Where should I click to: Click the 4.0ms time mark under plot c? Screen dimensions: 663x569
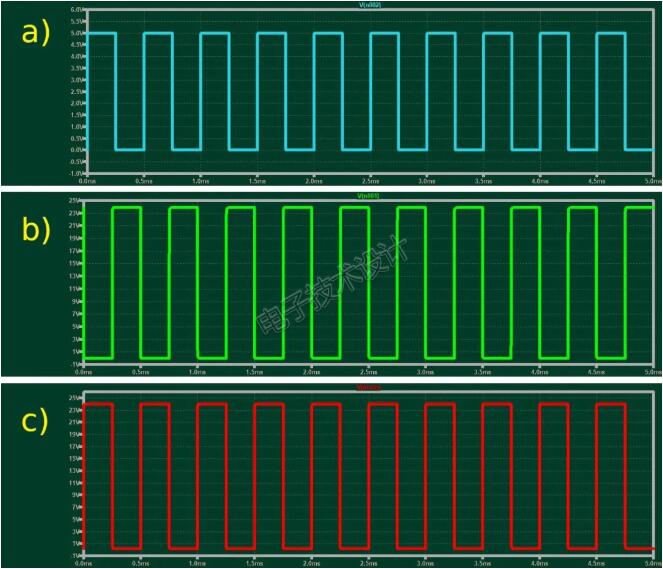point(540,563)
